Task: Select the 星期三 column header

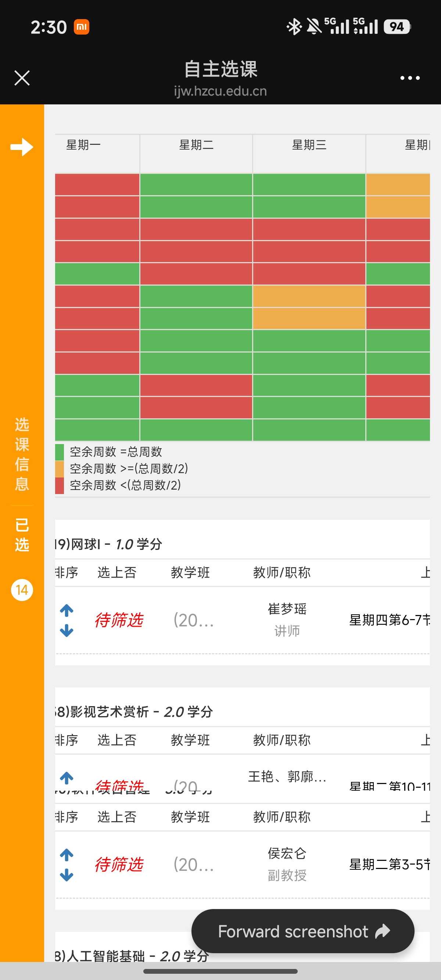Action: 309,145
